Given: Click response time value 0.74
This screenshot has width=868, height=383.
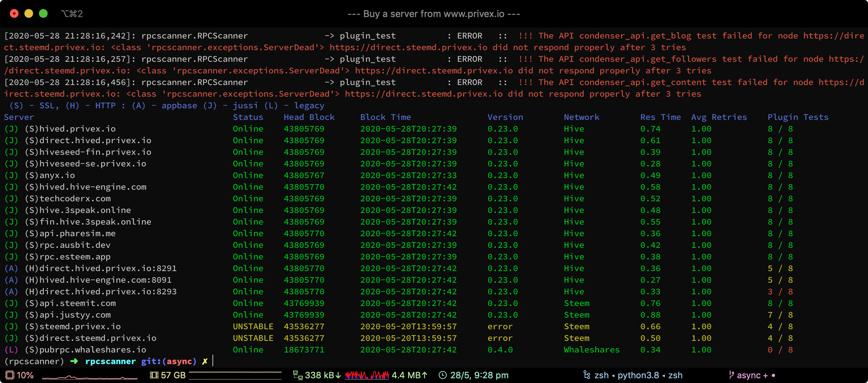Looking at the screenshot, I should (x=650, y=129).
